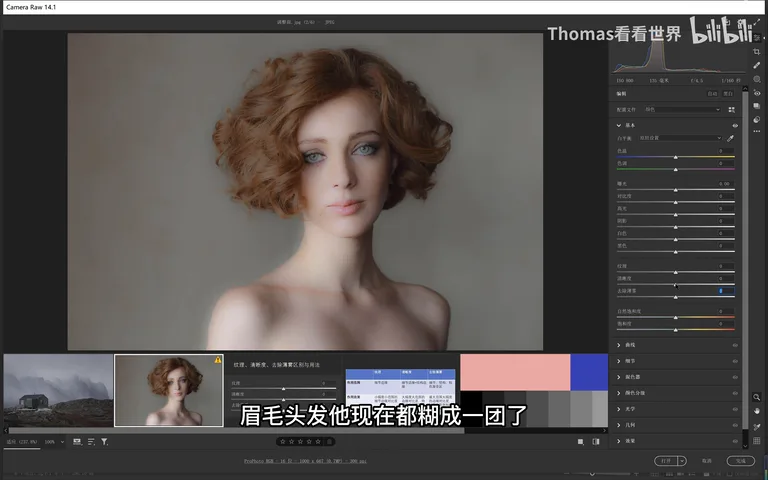The width and height of the screenshot is (768, 480).
Task: Select the Spot Removal healing tool
Action: pos(757,65)
